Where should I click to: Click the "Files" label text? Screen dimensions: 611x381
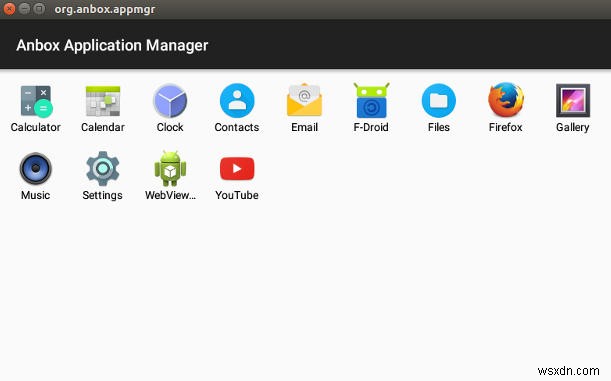coord(439,127)
